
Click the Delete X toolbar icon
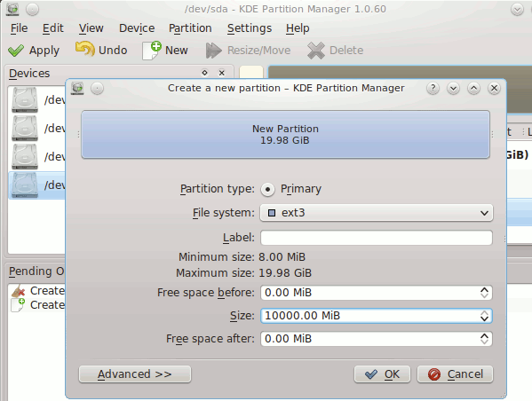(x=316, y=51)
